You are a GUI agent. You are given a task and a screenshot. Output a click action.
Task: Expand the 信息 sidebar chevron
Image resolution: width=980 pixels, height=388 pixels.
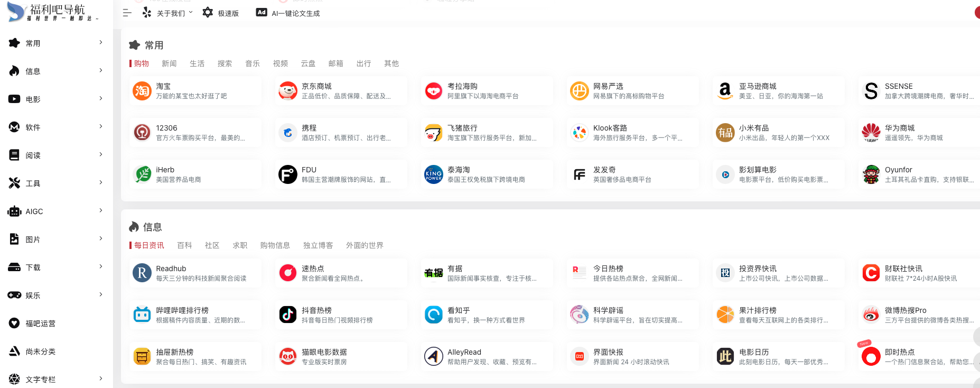(101, 70)
